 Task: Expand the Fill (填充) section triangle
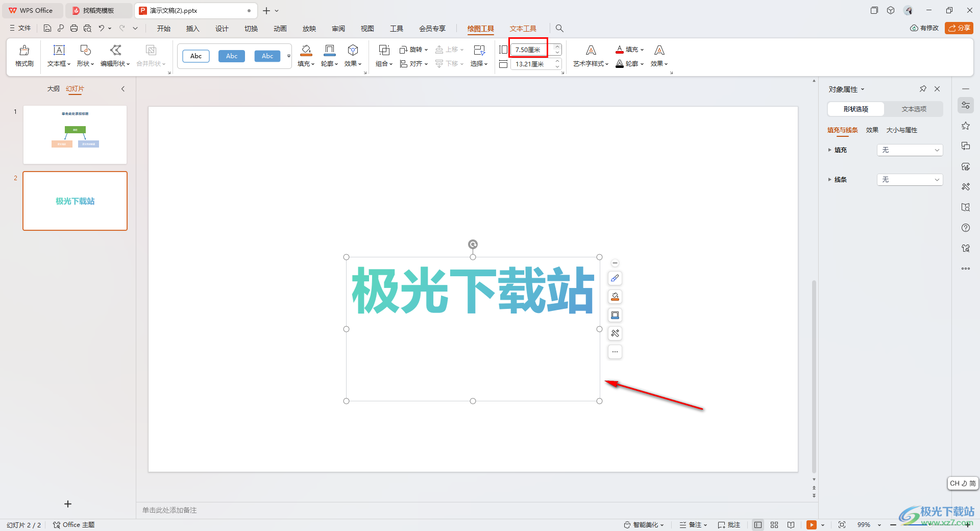pyautogui.click(x=829, y=150)
